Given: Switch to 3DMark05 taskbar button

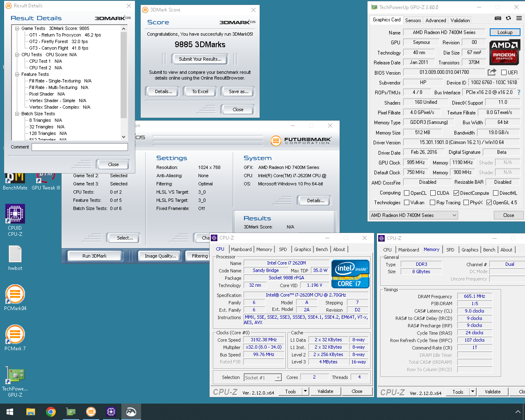Looking at the screenshot, I should (x=91, y=412).
